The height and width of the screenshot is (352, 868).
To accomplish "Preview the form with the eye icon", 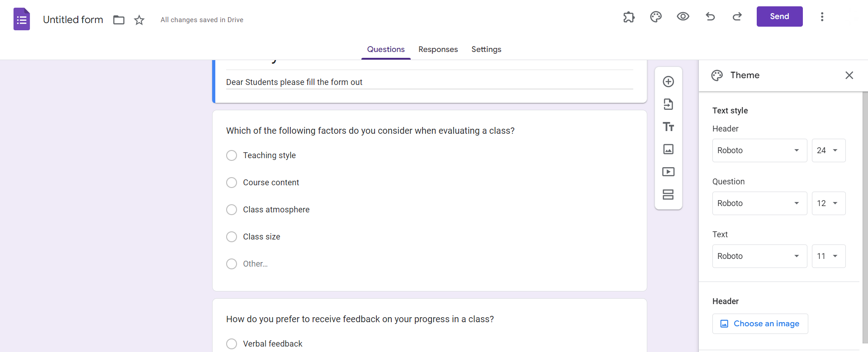I will click(683, 17).
